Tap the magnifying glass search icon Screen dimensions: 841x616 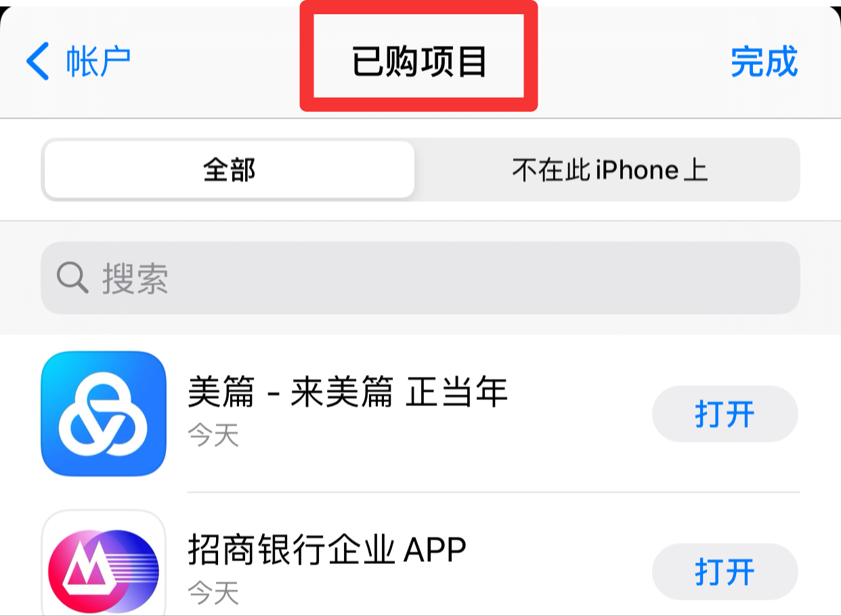pos(72,278)
